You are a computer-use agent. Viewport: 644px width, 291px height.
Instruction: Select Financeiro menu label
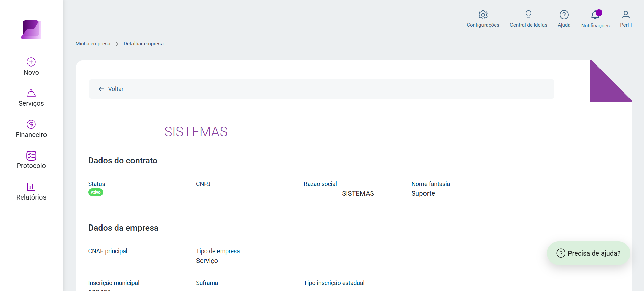31,135
